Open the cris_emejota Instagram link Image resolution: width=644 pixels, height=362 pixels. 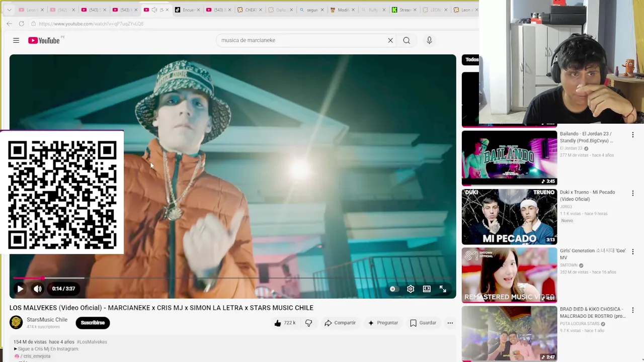tap(37, 356)
